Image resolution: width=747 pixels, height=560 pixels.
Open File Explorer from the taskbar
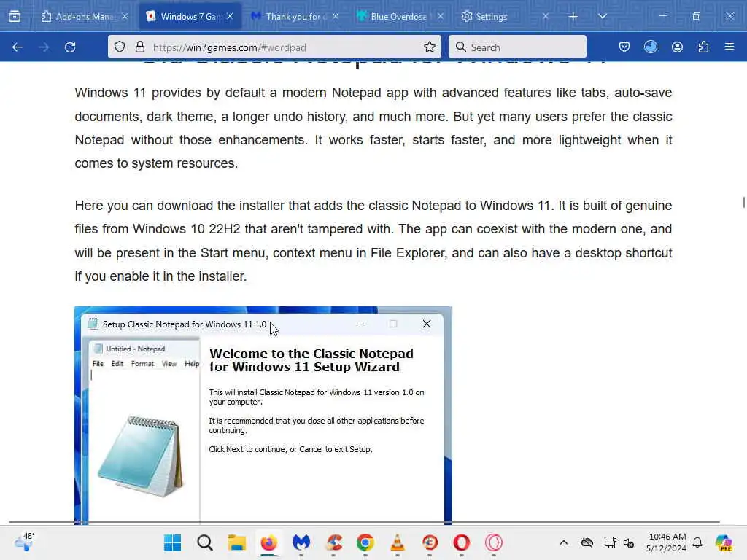[x=237, y=542]
